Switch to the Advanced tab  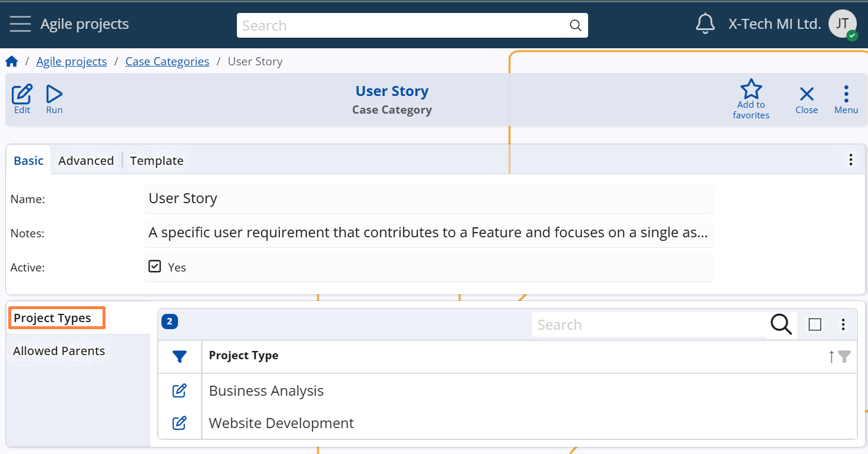[86, 161]
